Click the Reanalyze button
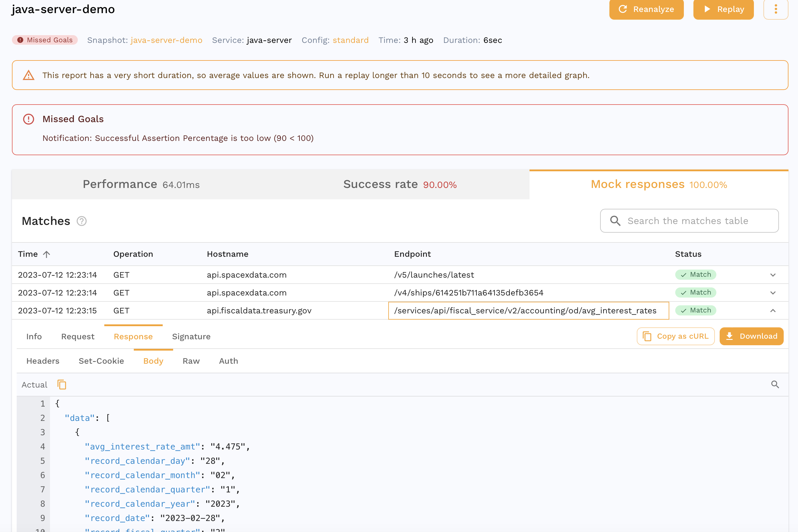This screenshot has width=798, height=532. pyautogui.click(x=646, y=9)
